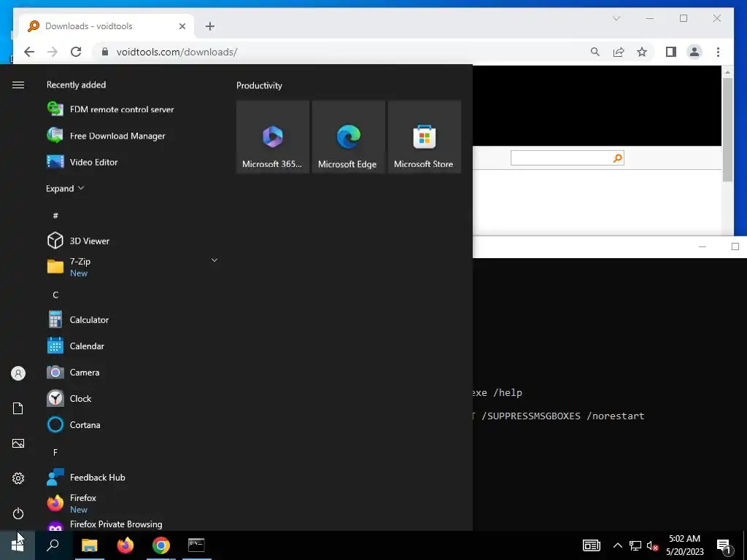This screenshot has height=560, width=747.
Task: Jump via the F letter header
Action: pyautogui.click(x=55, y=452)
